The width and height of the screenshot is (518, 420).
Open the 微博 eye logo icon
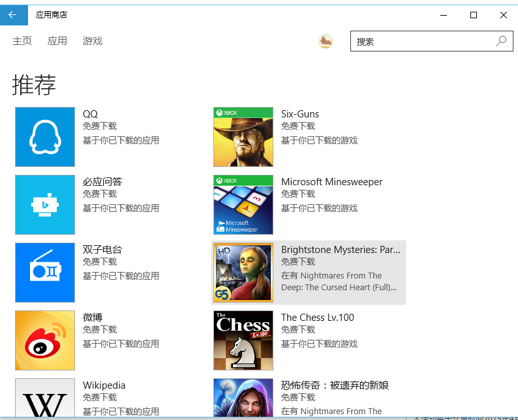pyautogui.click(x=45, y=340)
